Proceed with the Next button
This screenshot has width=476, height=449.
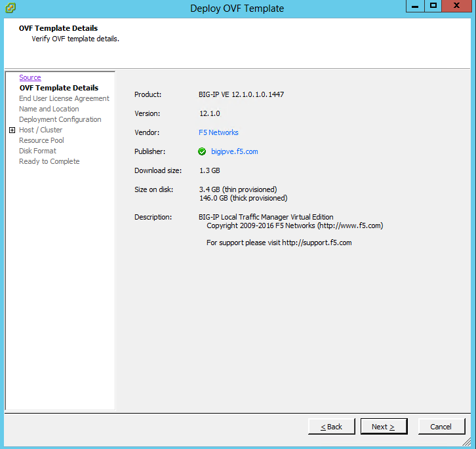pos(384,427)
